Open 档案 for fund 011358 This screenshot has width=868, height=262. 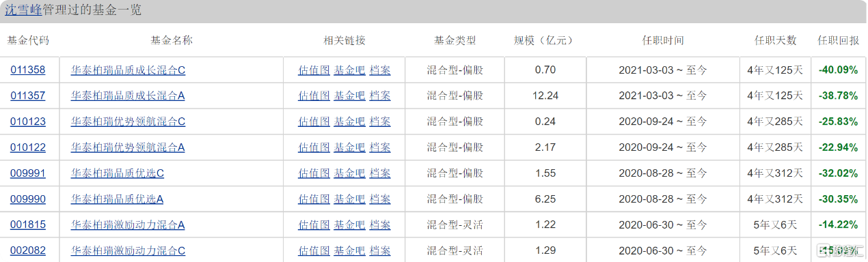point(380,70)
